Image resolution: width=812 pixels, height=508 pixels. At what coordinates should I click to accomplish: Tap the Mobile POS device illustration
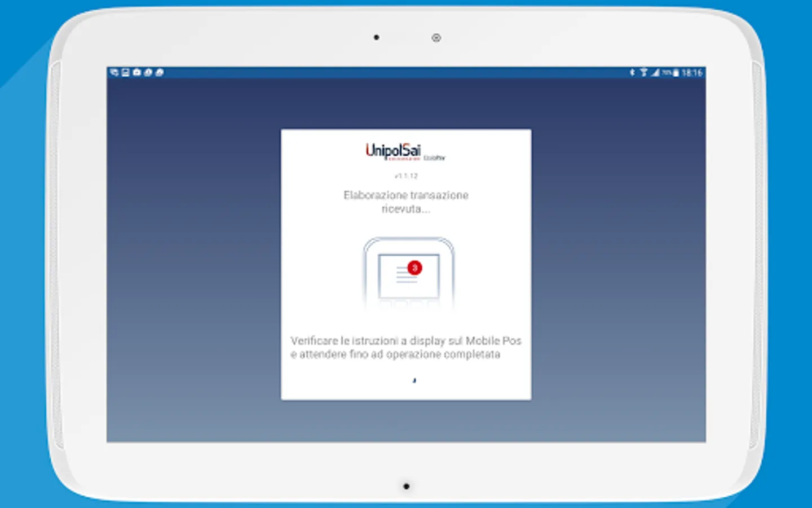click(x=409, y=273)
